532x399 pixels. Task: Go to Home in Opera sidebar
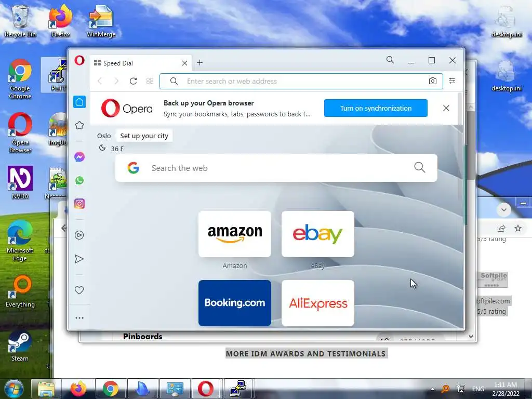coord(79,102)
